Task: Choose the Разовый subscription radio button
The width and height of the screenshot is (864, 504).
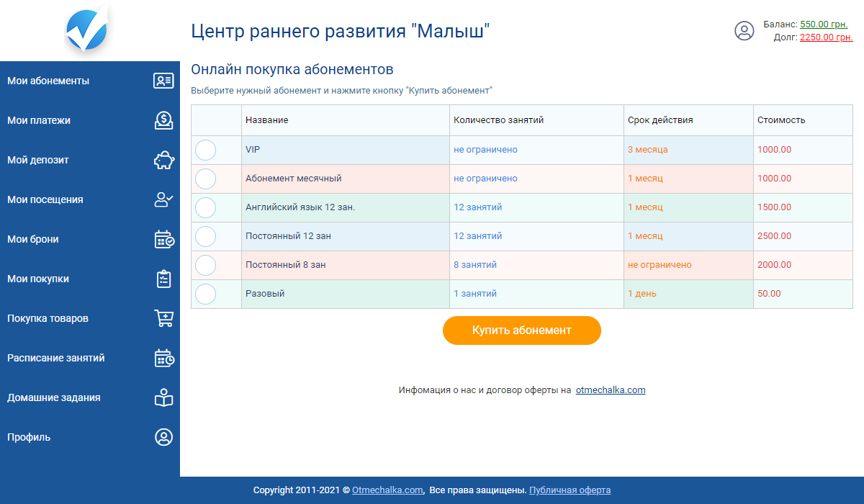Action: (x=206, y=294)
